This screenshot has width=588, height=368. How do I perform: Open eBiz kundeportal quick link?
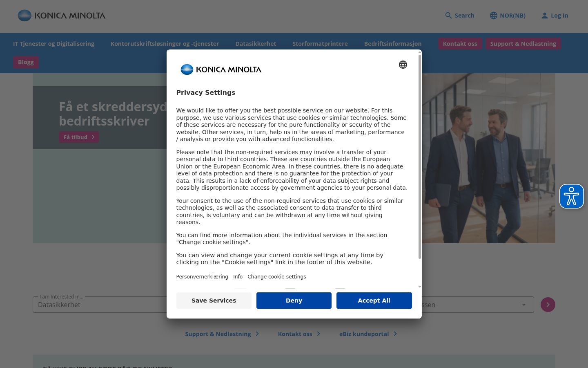click(x=368, y=334)
